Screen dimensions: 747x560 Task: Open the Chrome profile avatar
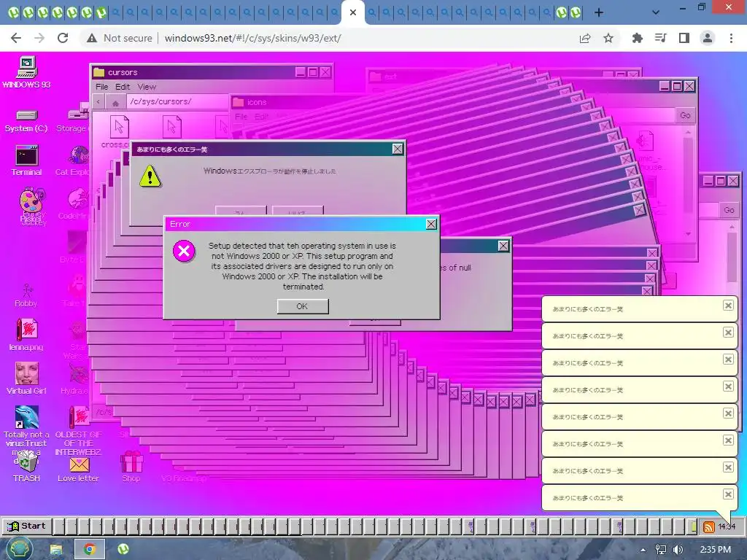[708, 38]
